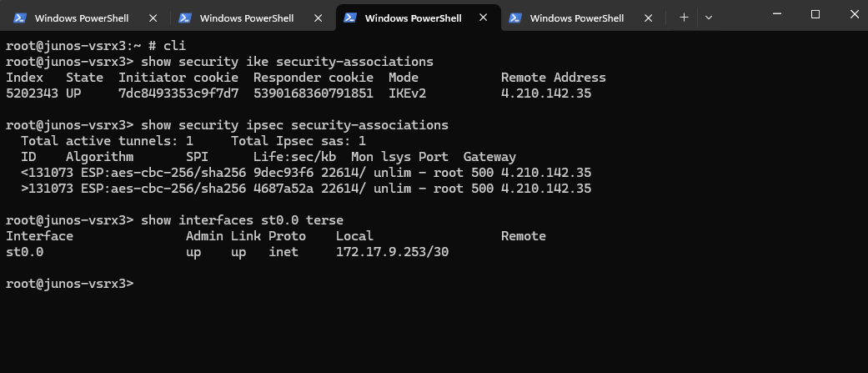Click the PowerShell icon on the first tab

point(20,18)
